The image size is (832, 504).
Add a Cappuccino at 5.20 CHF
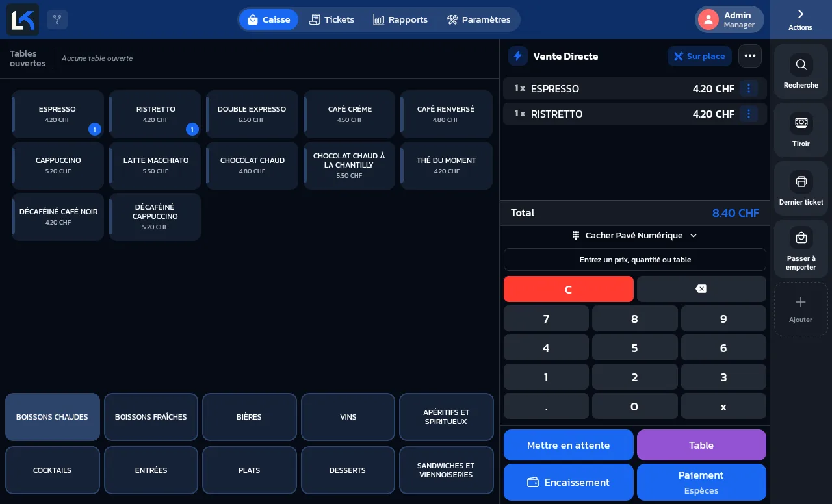pyautogui.click(x=58, y=166)
